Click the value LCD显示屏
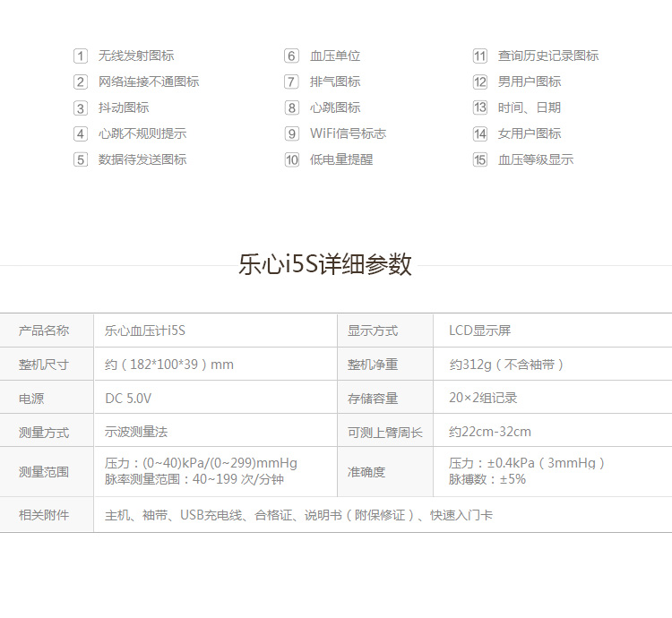Screen dimensions: 672x618 [x=480, y=330]
